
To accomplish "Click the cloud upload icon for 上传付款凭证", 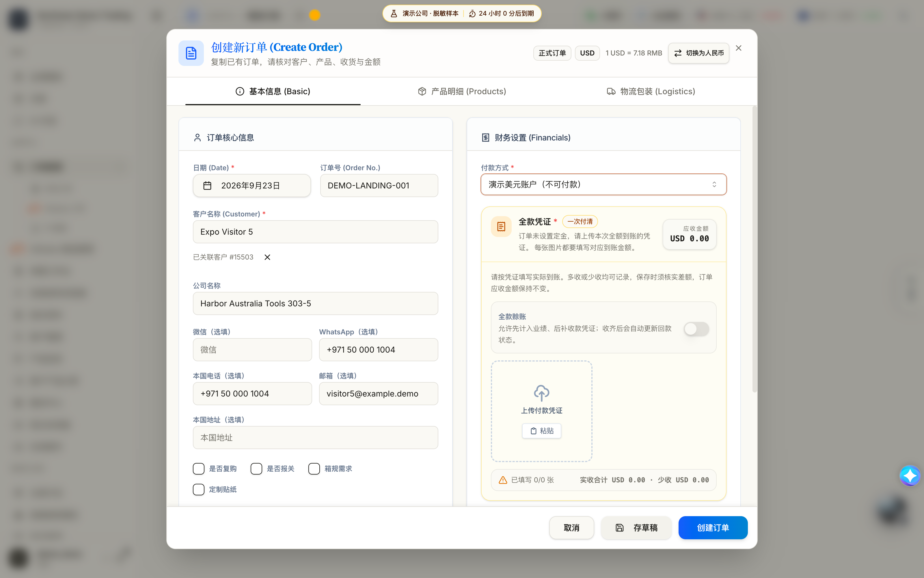I will click(x=541, y=392).
